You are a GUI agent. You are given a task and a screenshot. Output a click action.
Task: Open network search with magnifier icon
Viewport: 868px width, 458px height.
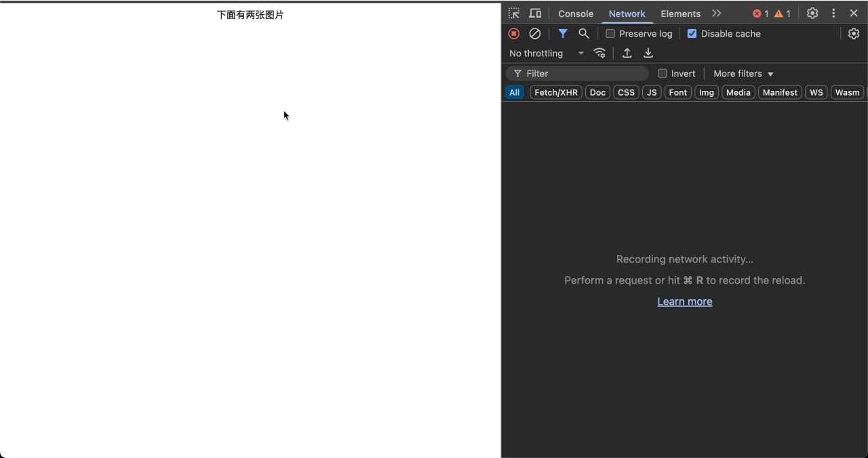pos(584,33)
